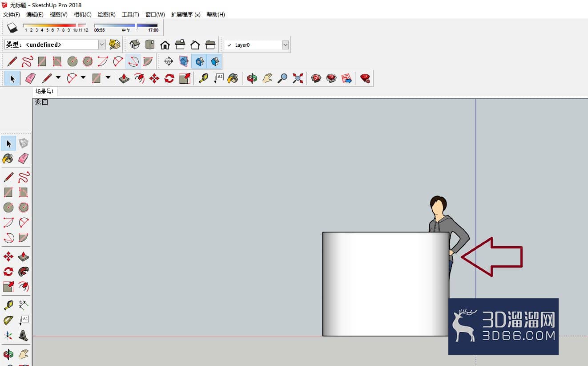This screenshot has width=588, height=366.
Task: Select Polygon in the left tool palette
Action: click(x=24, y=207)
